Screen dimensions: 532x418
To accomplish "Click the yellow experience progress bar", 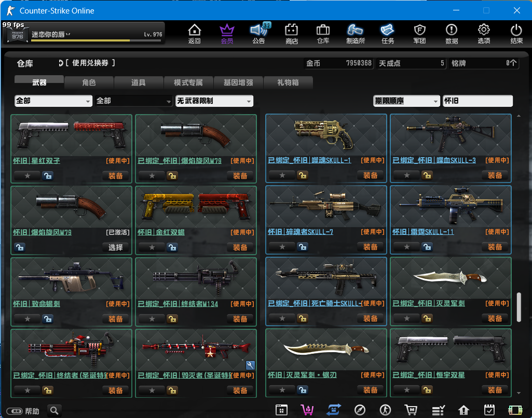I will [96, 40].
